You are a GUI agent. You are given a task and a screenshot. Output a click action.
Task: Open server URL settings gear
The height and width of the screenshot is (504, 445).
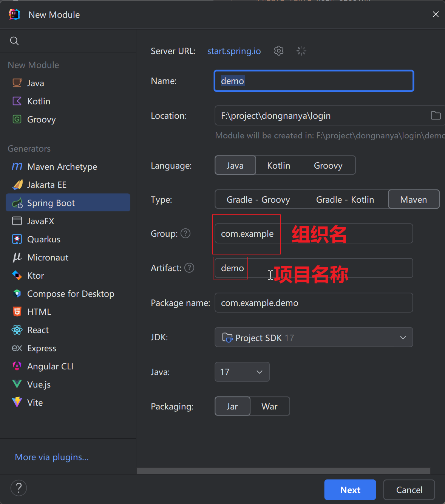click(x=279, y=51)
